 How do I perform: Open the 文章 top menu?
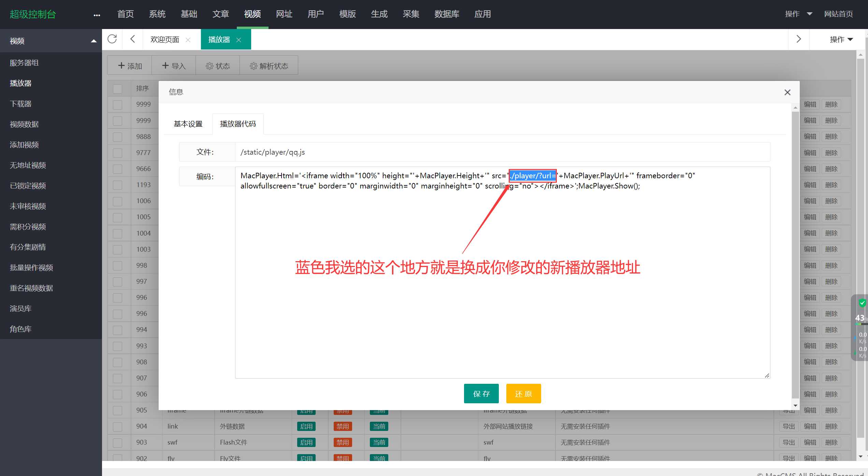221,14
